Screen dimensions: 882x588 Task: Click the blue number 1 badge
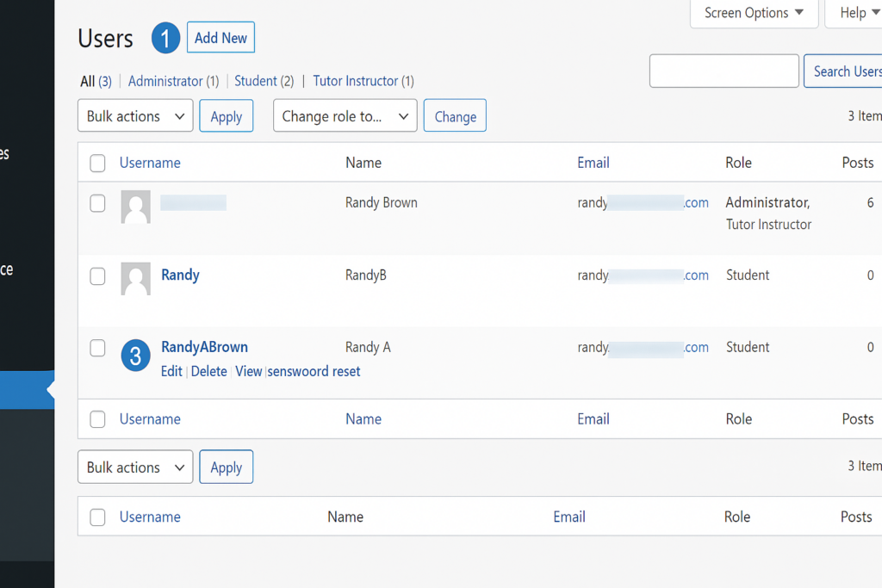pos(165,39)
